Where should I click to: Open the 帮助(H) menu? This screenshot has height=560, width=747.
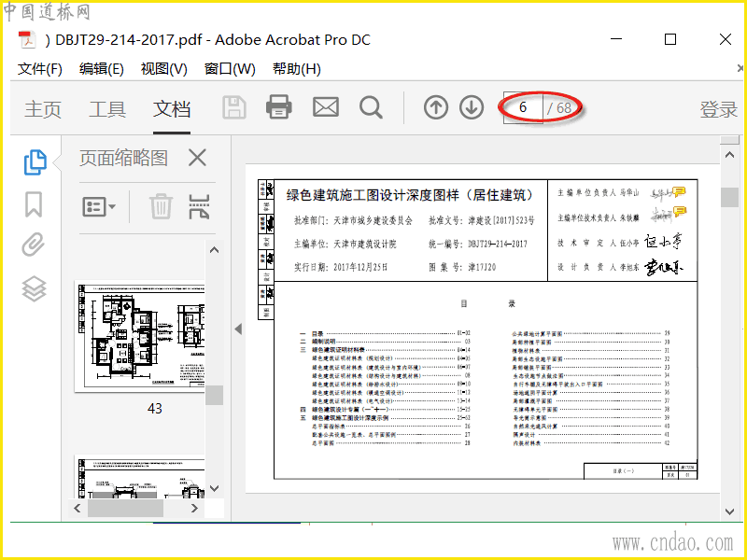[296, 69]
